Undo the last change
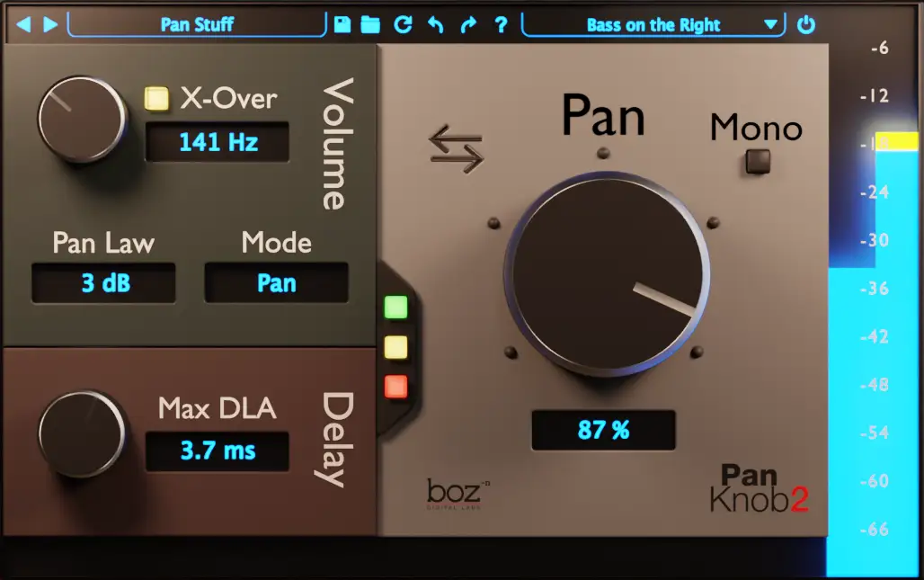Viewport: 924px width, 580px height. 436,24
